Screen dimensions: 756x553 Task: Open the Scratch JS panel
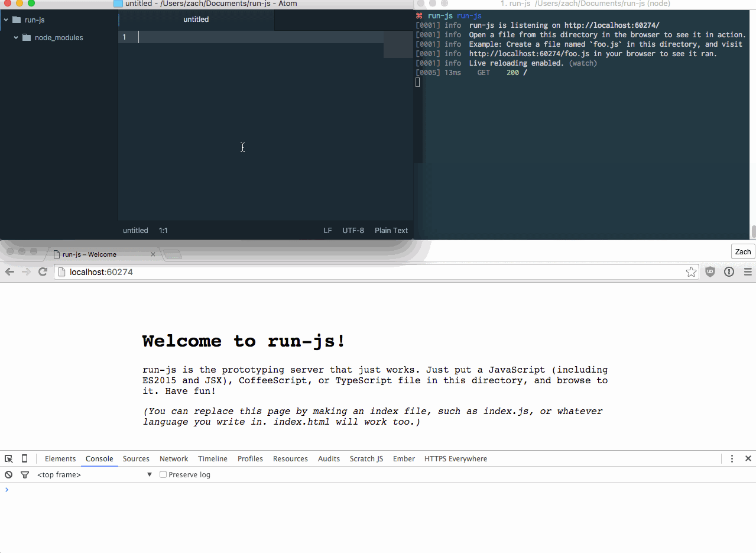coord(366,458)
